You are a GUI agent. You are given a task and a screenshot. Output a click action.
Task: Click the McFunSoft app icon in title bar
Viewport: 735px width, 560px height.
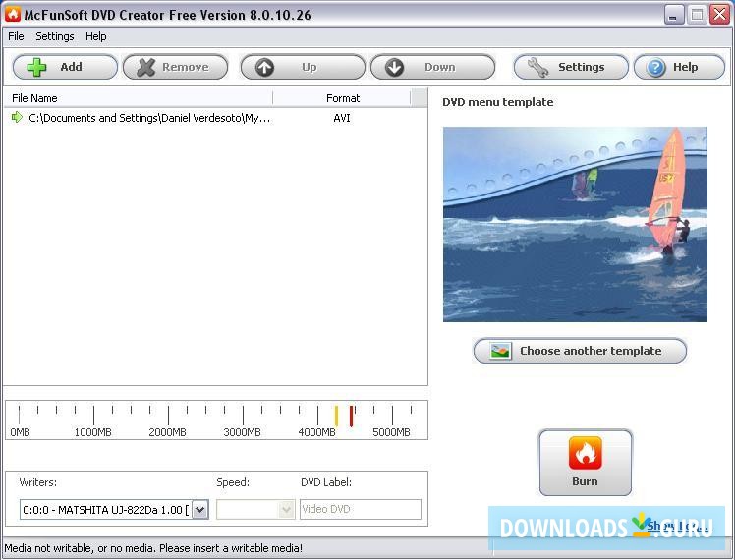point(13,14)
